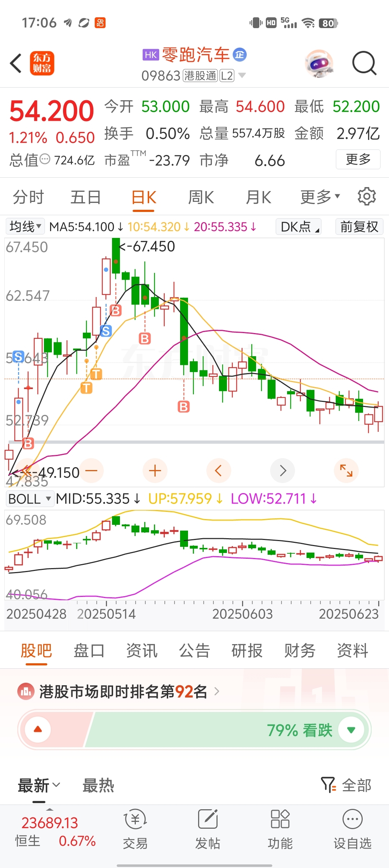The width and height of the screenshot is (389, 868).
Task: Zoom out chart with minus button
Action: (91, 470)
